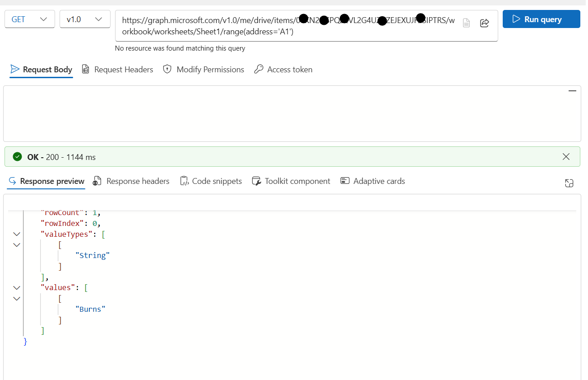Select the Access token key icon
Image resolution: width=588 pixels, height=380 pixels.
pos(259,69)
